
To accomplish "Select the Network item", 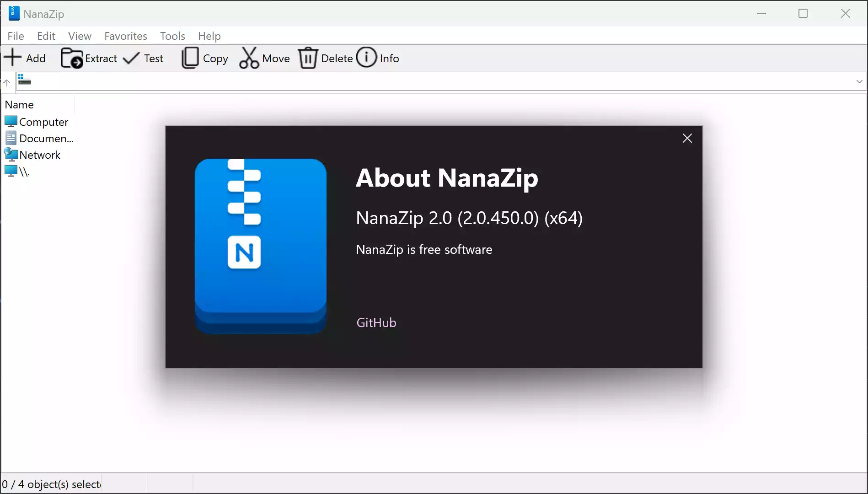I will click(32, 155).
